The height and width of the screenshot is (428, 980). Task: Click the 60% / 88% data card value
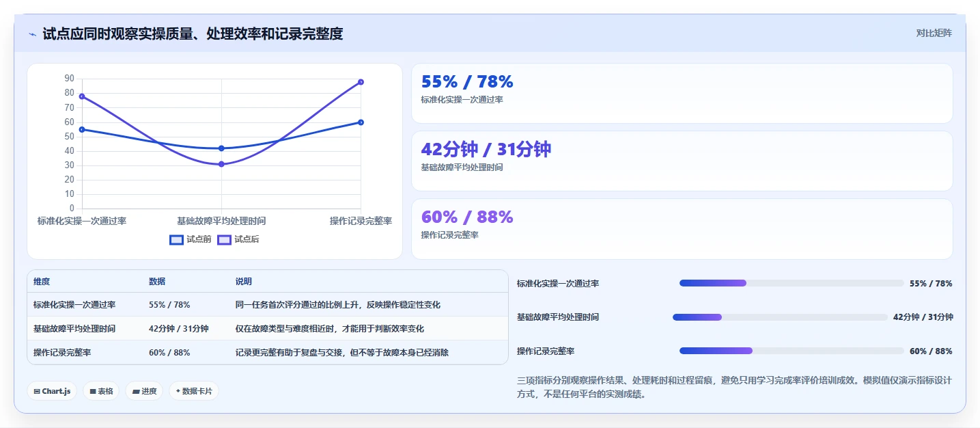pyautogui.click(x=467, y=217)
